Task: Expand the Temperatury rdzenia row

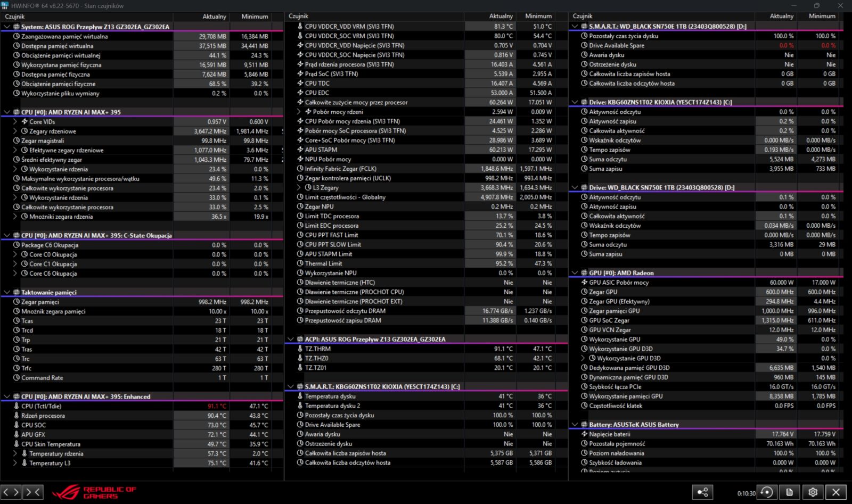Action: tap(15, 454)
